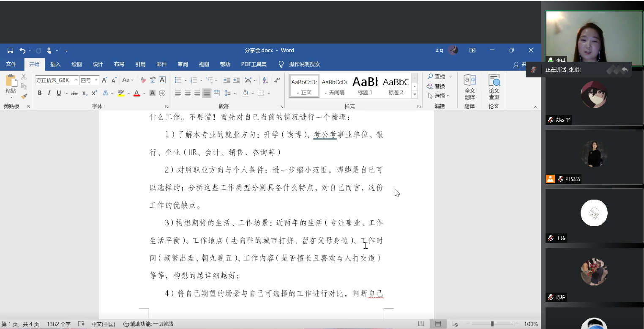This screenshot has width=644, height=329.
Task: Apply subscript formatting
Action: 85,93
